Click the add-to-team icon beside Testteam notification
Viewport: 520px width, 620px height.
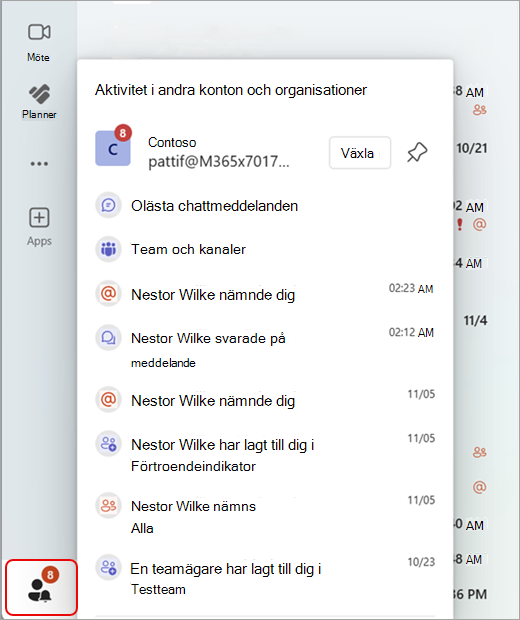(108, 567)
